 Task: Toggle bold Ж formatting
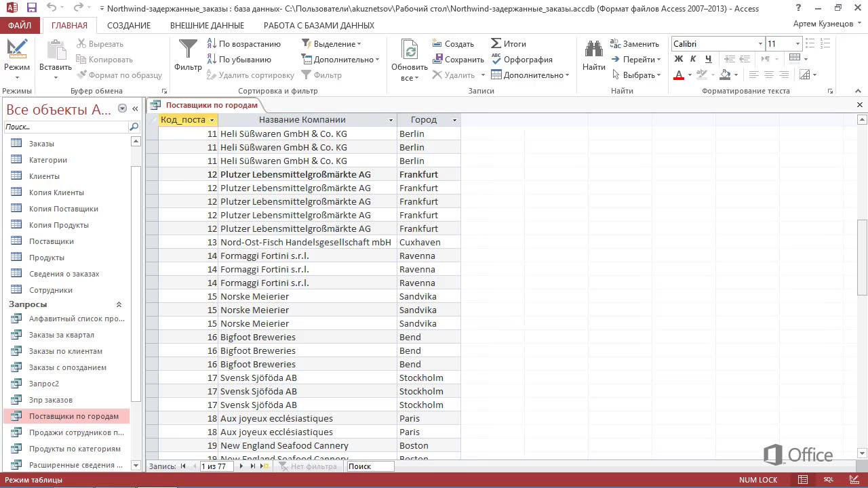(678, 59)
